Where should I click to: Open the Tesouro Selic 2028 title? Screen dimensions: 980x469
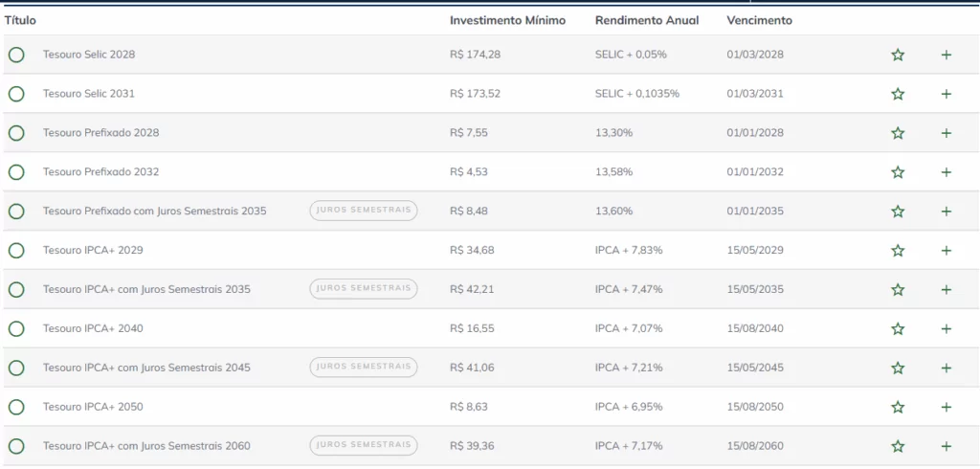(x=89, y=55)
